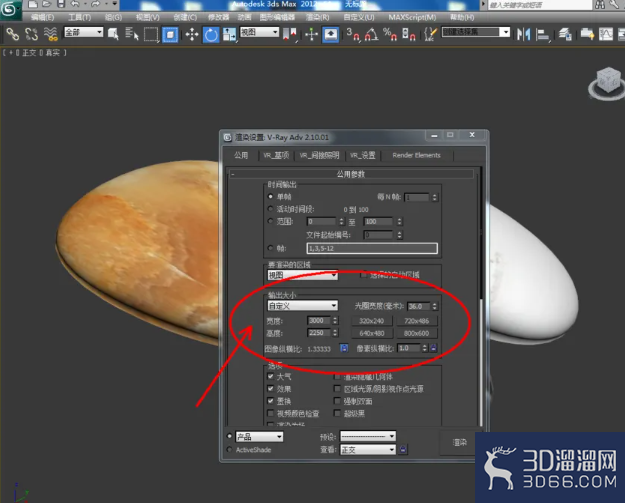Open the 视图 reference coordinate dropdown in toolbar
This screenshot has width=625, height=503.
point(259,32)
